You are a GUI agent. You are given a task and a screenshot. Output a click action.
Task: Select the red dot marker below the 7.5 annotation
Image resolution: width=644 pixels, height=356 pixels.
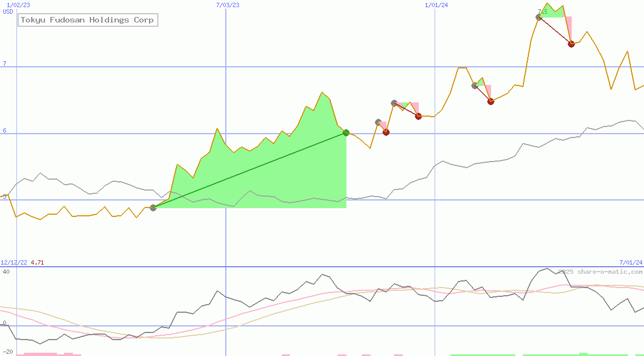pos(571,44)
